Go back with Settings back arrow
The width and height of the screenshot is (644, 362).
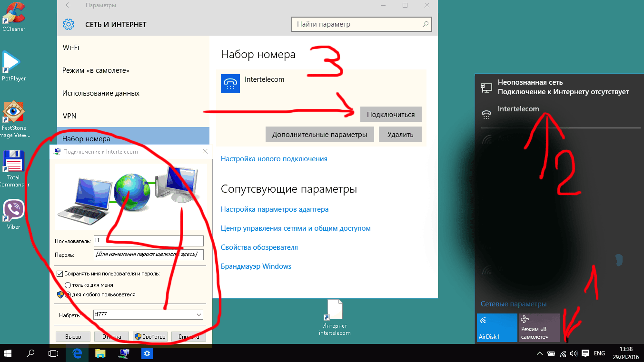[x=69, y=5]
